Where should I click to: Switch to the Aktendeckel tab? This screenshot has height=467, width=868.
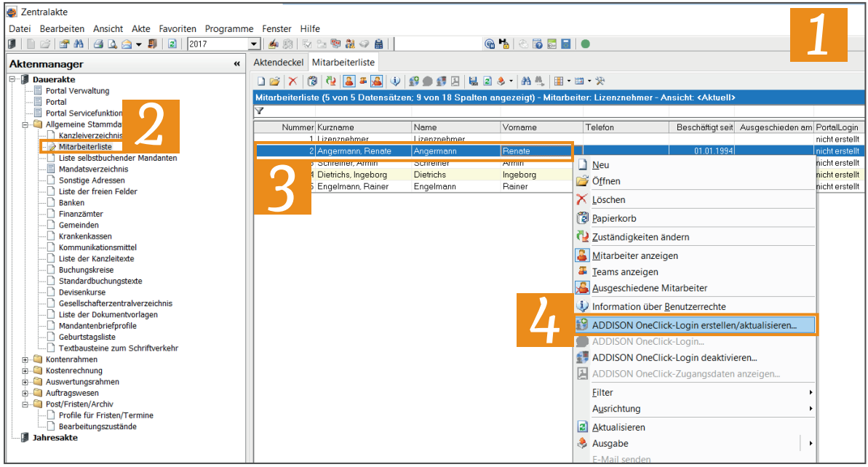[x=278, y=63]
